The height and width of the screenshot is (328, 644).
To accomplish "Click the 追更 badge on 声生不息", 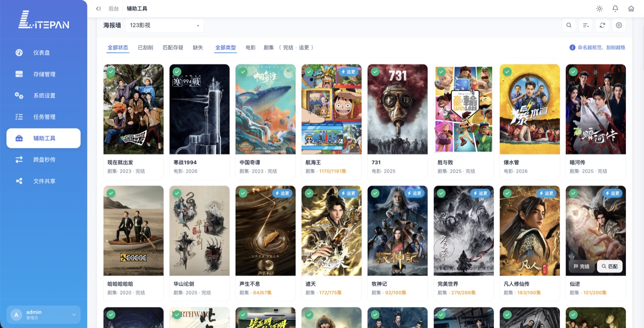I will pyautogui.click(x=283, y=193).
